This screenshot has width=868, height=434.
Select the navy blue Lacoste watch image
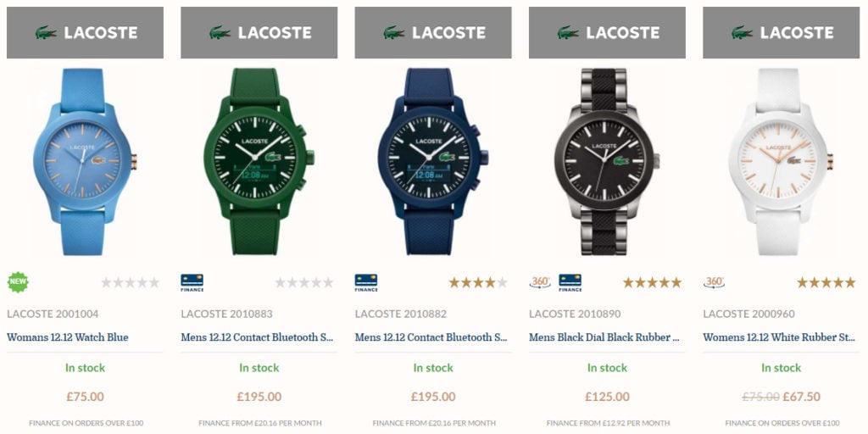pos(433,162)
